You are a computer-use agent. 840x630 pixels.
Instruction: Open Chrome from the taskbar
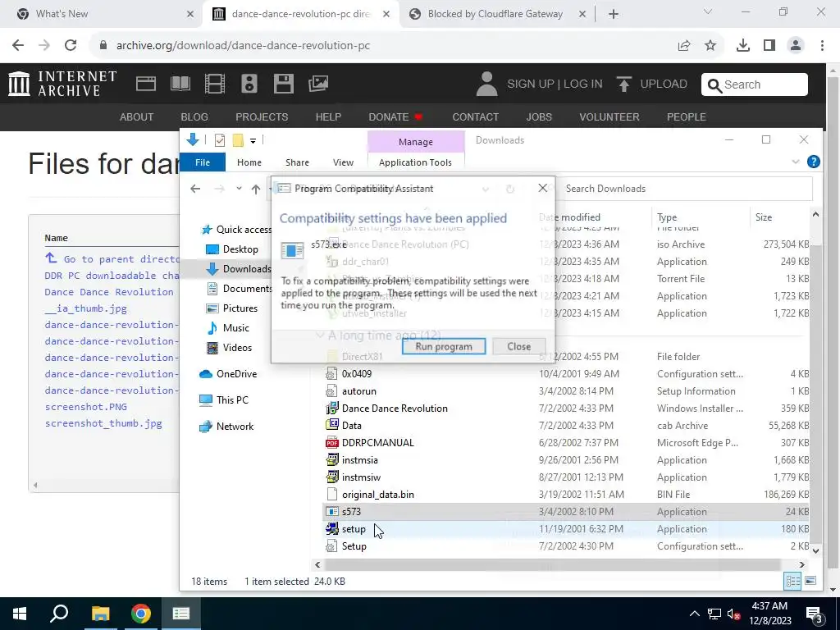click(x=141, y=614)
